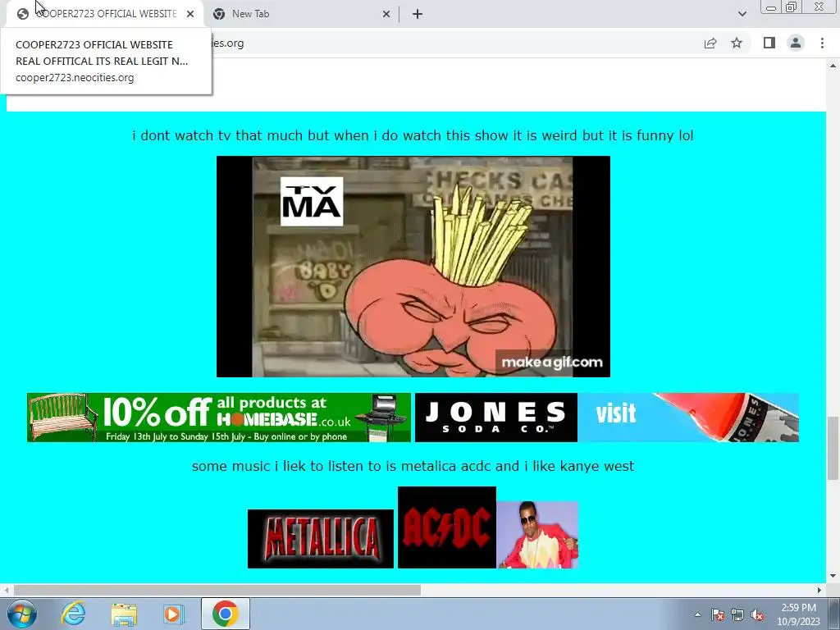Click the muted volume tray icon
840x630 pixels.
coord(757,614)
